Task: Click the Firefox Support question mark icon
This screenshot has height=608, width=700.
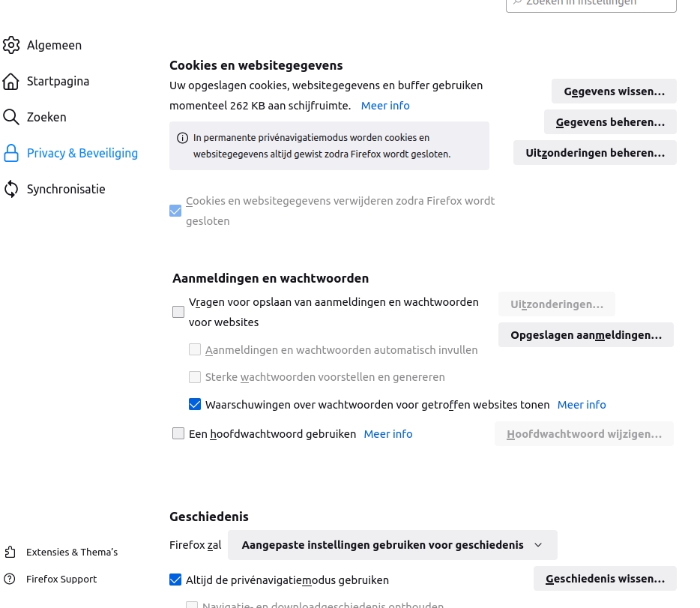Action: 10,579
